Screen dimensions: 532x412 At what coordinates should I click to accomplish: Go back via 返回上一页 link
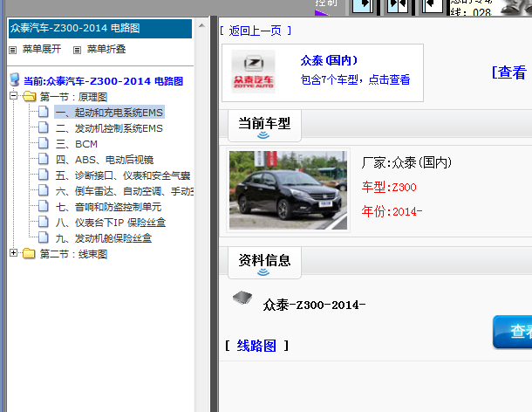256,31
